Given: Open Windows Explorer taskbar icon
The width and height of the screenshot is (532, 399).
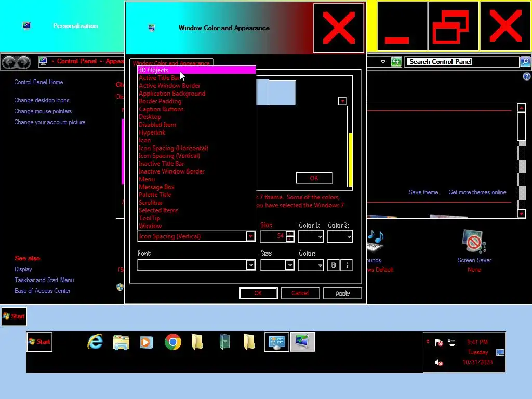Looking at the screenshot, I should [121, 342].
